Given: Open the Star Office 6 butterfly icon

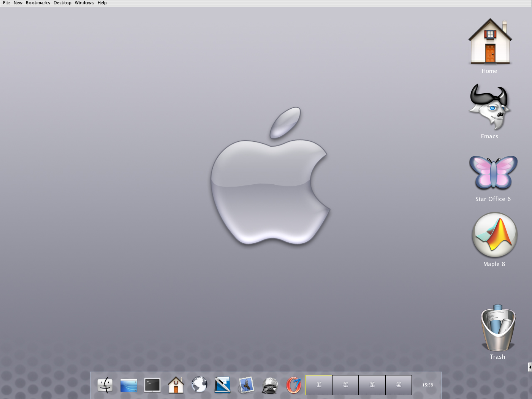Looking at the screenshot, I should tap(493, 173).
